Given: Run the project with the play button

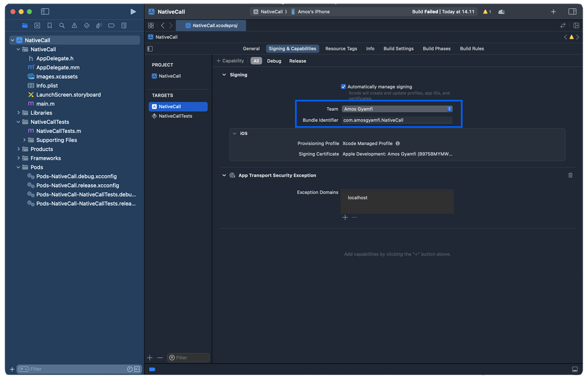Looking at the screenshot, I should click(133, 12).
